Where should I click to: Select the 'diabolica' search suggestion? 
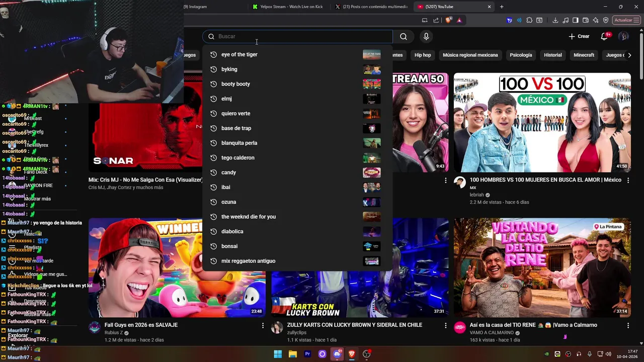pos(297,231)
